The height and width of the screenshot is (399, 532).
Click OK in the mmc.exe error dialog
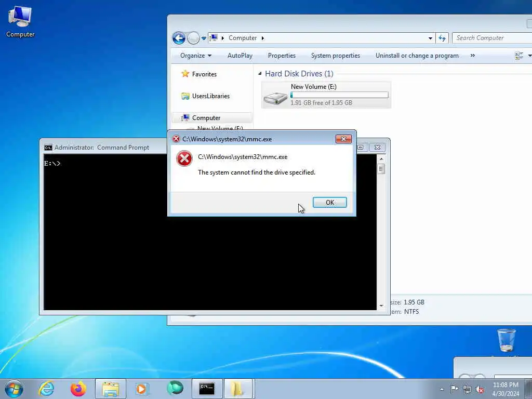point(329,202)
